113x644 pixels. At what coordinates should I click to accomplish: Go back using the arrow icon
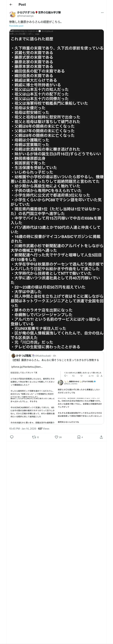11,5
